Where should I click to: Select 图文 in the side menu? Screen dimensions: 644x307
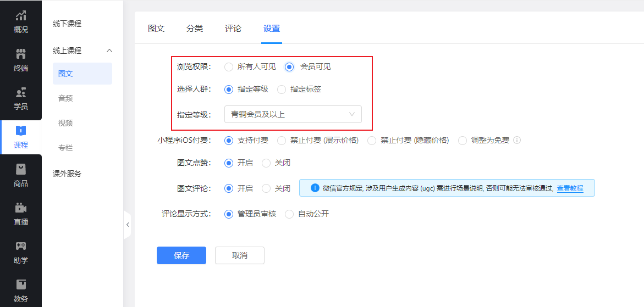[82, 74]
